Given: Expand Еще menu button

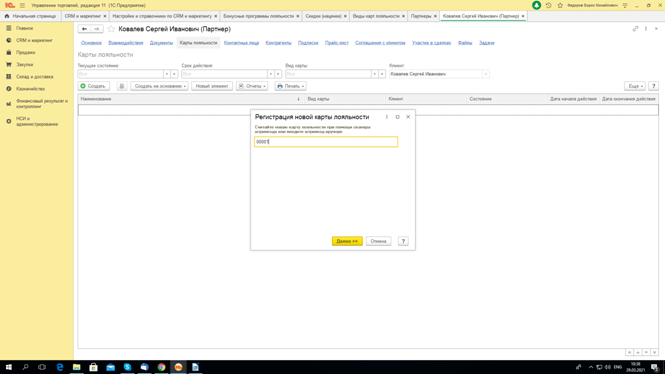Looking at the screenshot, I should (635, 86).
